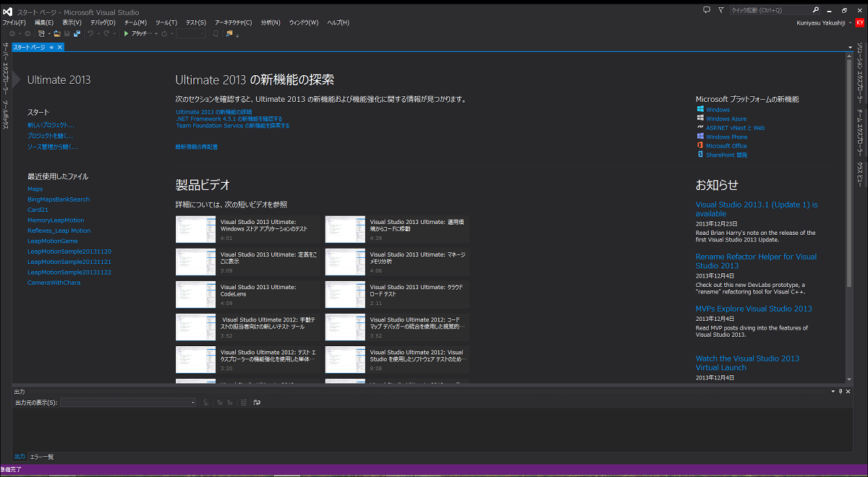The width and height of the screenshot is (868, 477).
Task: Click the Windows Azure logo icon
Action: click(x=700, y=119)
